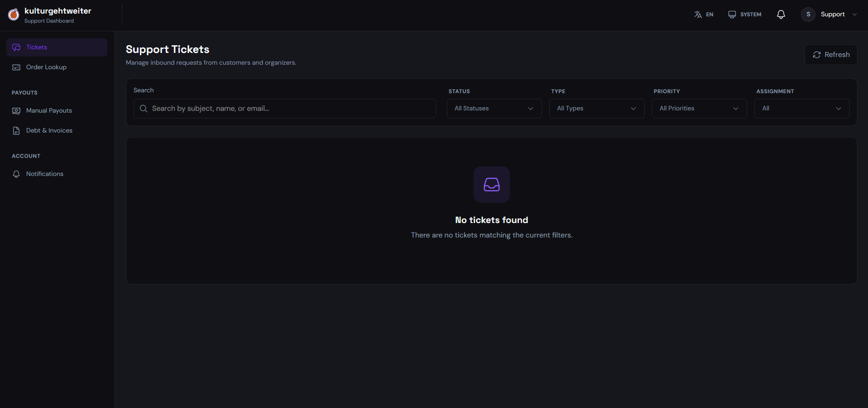Click the Support Dashboard subtitle
Screen dimensions: 868x408
[49, 21]
